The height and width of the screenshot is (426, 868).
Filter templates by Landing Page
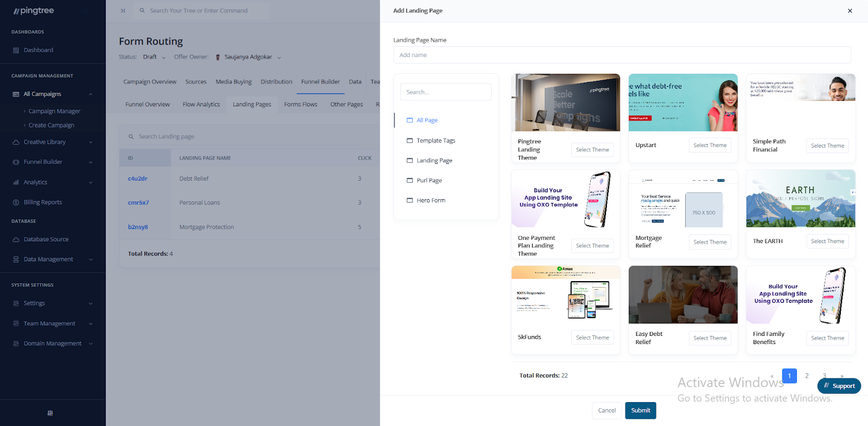(429, 161)
